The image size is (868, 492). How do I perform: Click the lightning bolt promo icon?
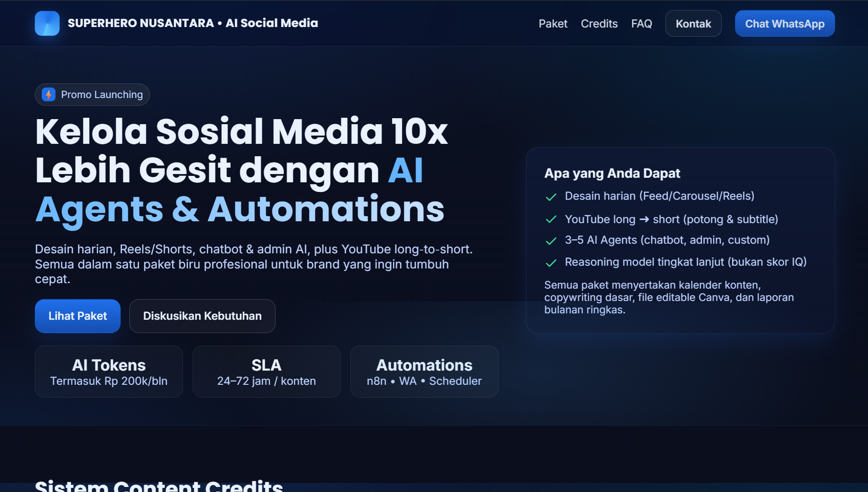coord(49,94)
